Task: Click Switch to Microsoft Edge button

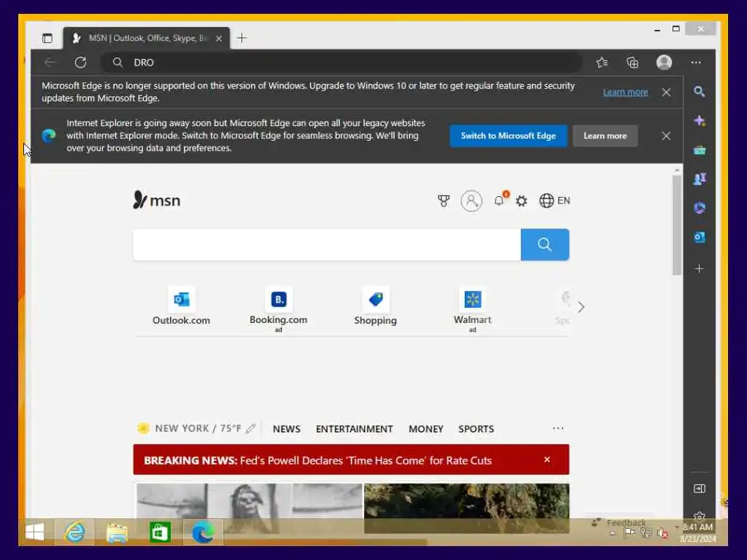Action: point(508,136)
